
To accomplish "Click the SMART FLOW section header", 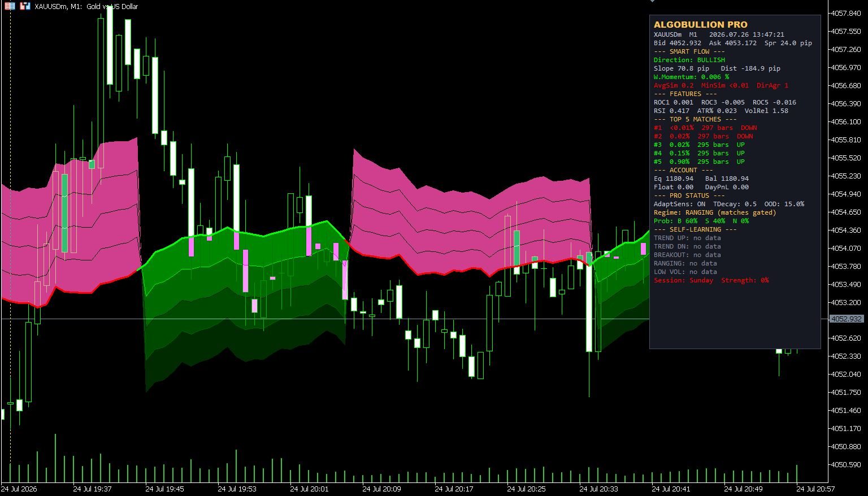I will point(689,51).
